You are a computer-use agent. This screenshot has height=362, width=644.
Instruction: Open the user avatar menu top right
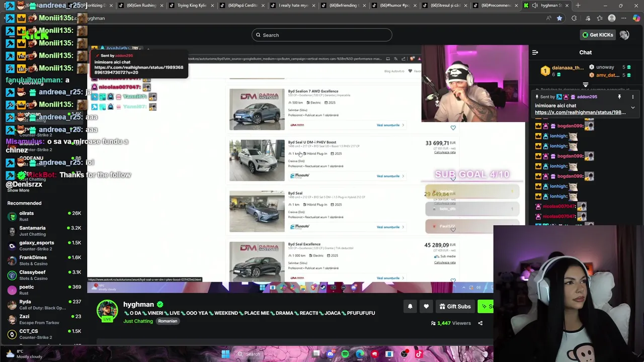(624, 35)
